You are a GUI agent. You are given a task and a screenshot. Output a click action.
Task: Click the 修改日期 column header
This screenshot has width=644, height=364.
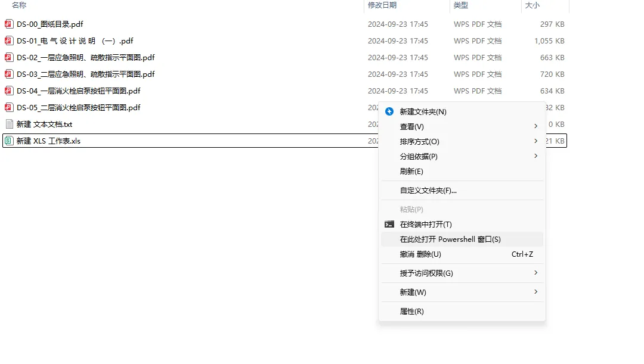pyautogui.click(x=383, y=5)
